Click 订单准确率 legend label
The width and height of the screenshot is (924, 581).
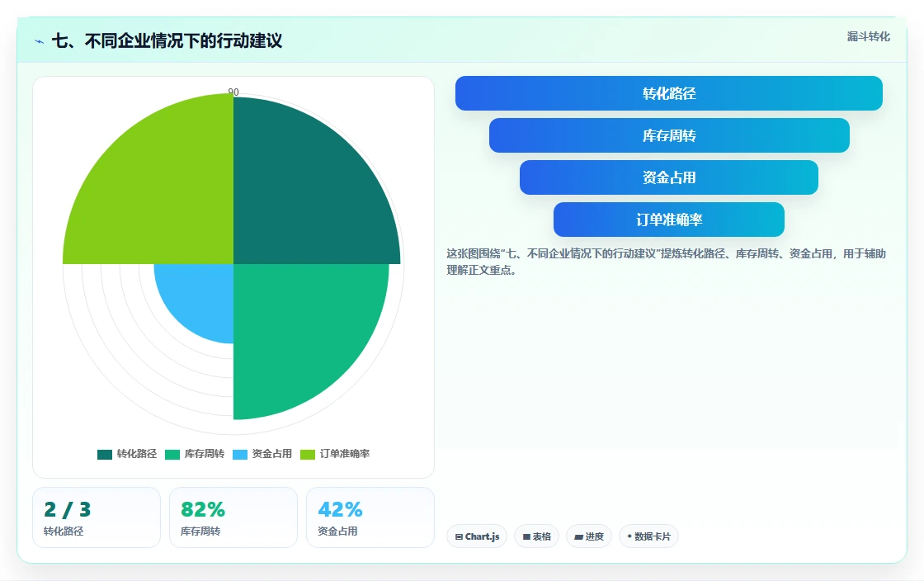[345, 454]
